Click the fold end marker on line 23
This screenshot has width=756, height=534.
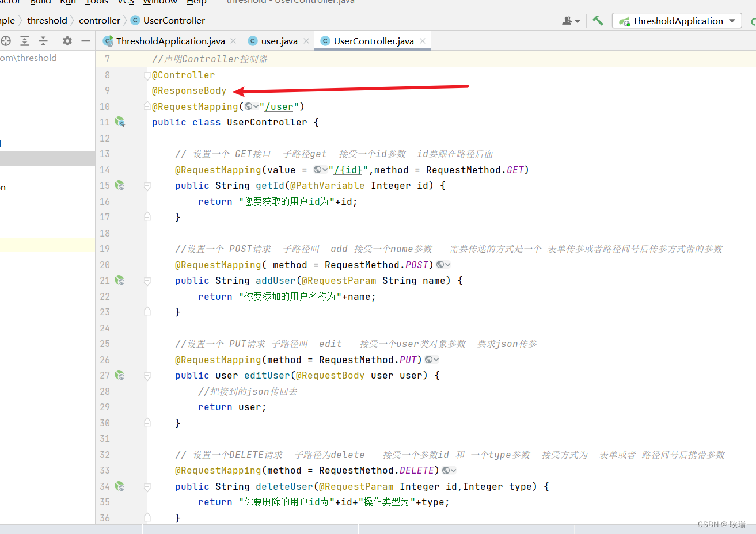[147, 312]
